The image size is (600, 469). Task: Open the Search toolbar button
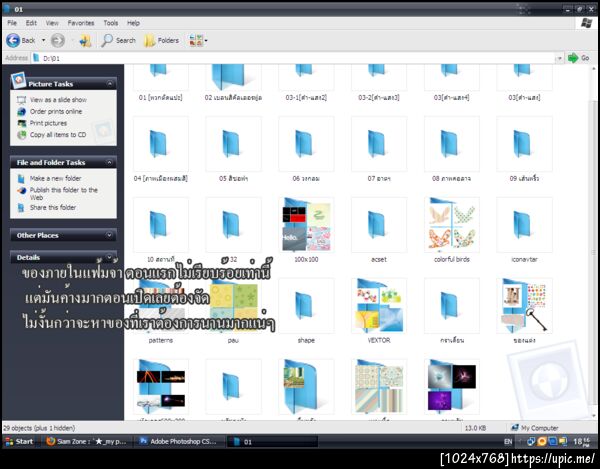pos(119,40)
